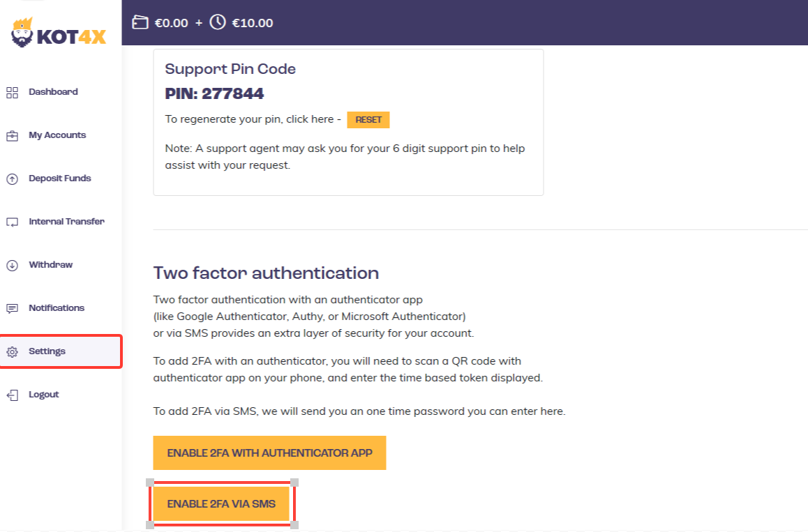808x532 pixels.
Task: Click the €10.00 pending balance amount
Action: (x=253, y=22)
